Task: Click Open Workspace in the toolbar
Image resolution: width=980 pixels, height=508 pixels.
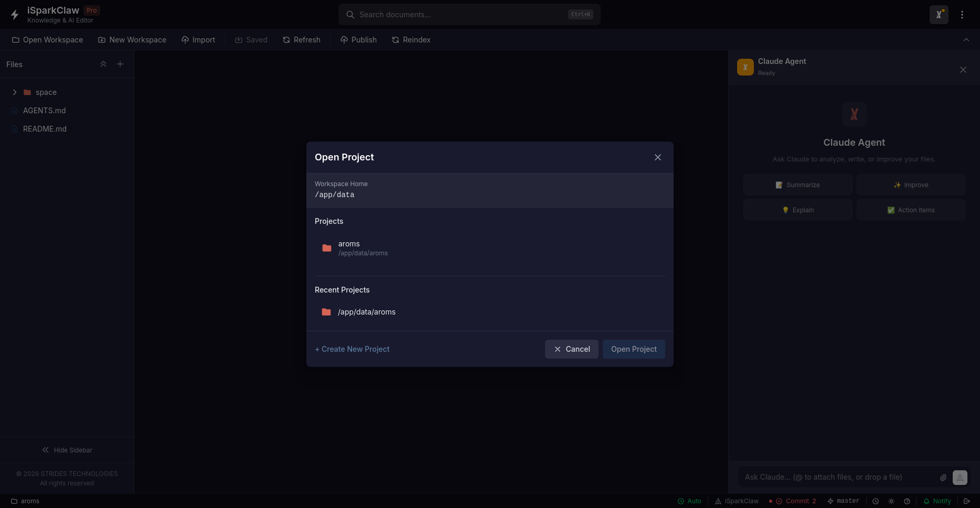Action: (48, 40)
